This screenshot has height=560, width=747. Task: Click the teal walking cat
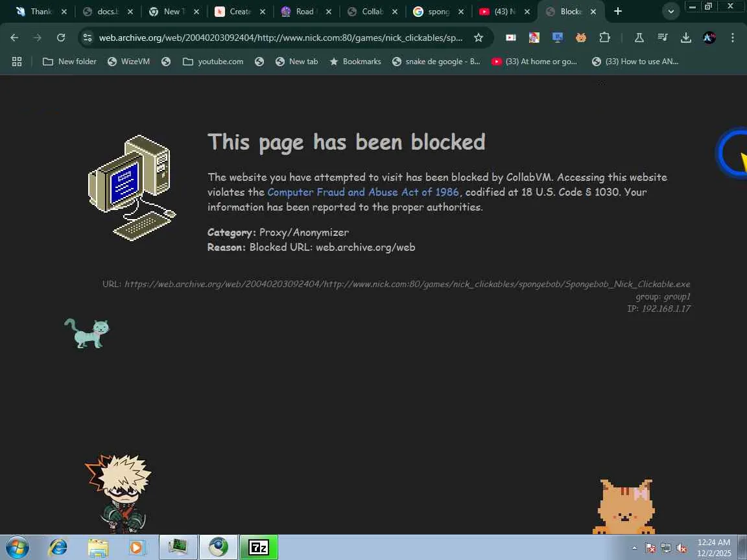point(87,333)
